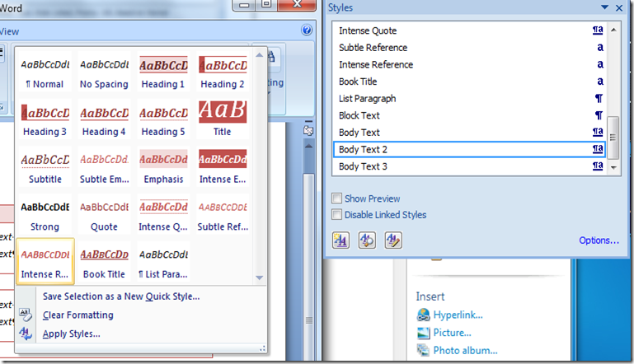Select Book Title in Styles list
Screen dimensions: 634x364
(469, 82)
